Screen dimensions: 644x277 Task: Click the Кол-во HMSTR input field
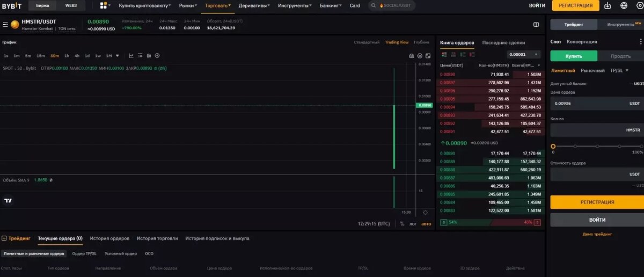(597, 130)
